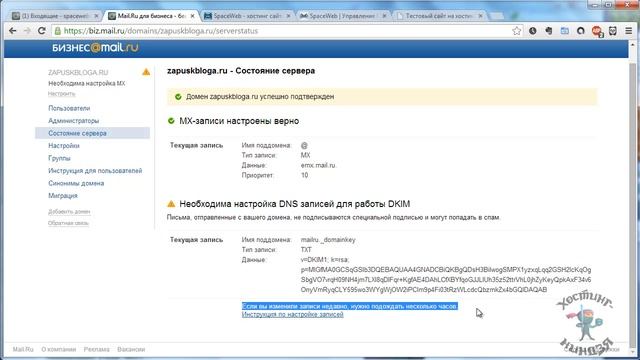
Task: Open Миграция in sidebar
Action: pyautogui.click(x=62, y=196)
